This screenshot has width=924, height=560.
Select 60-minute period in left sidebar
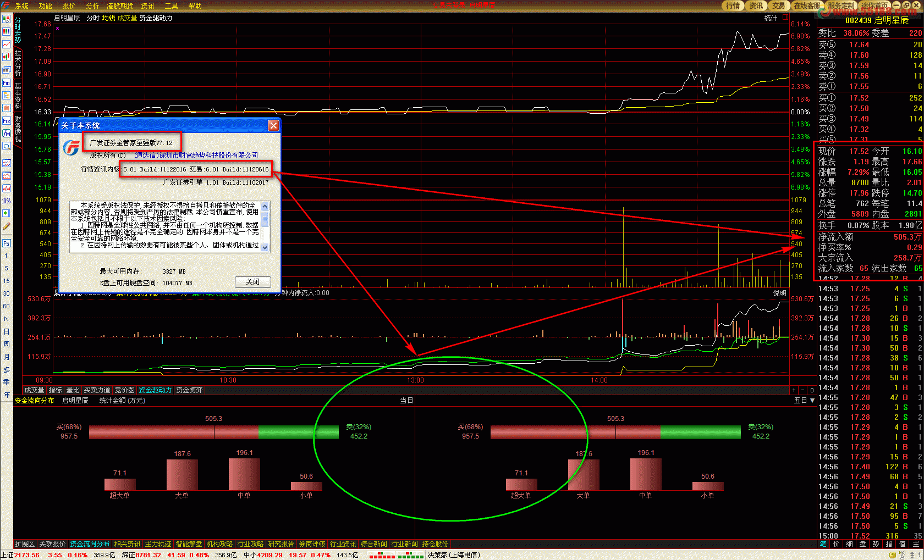6,306
